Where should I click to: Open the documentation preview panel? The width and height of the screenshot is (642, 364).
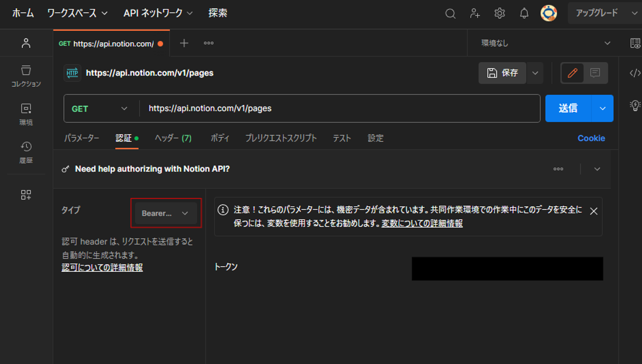click(635, 43)
